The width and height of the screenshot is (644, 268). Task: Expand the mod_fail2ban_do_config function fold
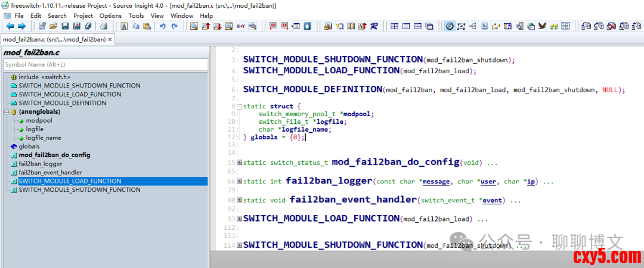[239, 163]
